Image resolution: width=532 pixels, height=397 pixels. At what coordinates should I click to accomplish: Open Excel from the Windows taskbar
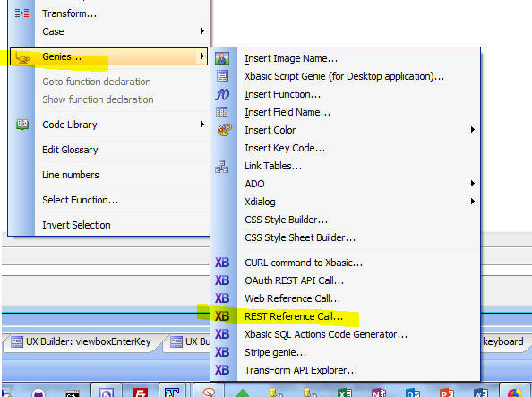click(x=345, y=393)
